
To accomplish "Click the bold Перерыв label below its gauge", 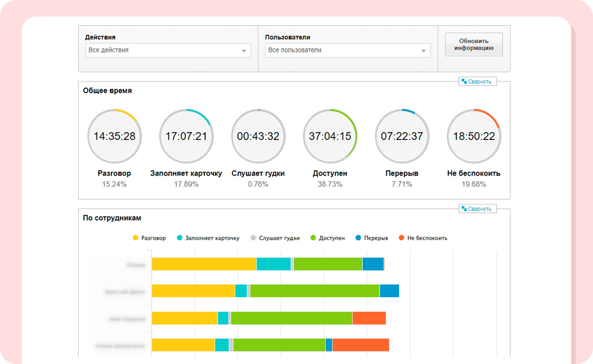I will tap(402, 173).
